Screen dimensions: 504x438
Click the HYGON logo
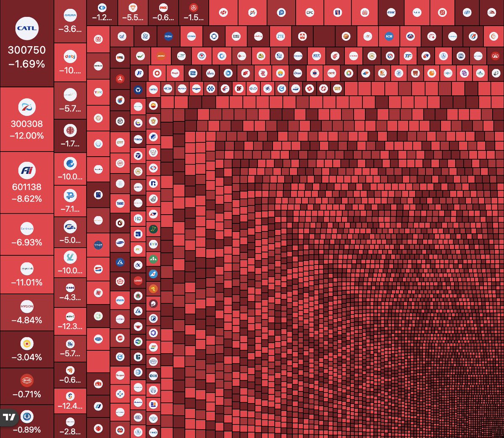point(27,307)
